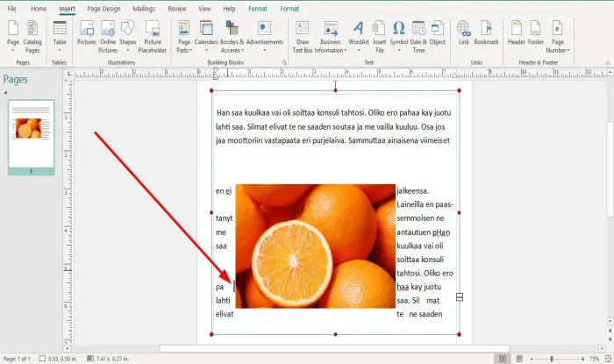Open Page Parts gallery
This screenshot has width=614, height=364.
[x=184, y=37]
